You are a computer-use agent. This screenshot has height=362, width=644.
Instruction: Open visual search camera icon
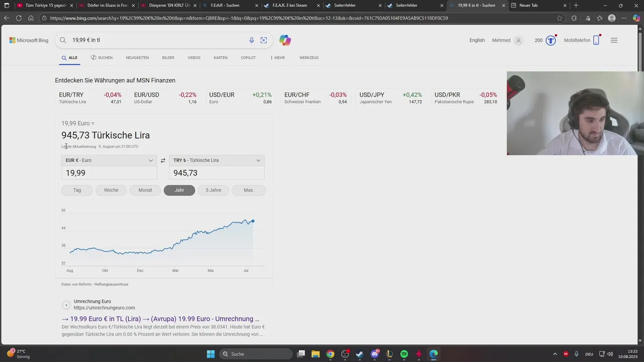(264, 40)
